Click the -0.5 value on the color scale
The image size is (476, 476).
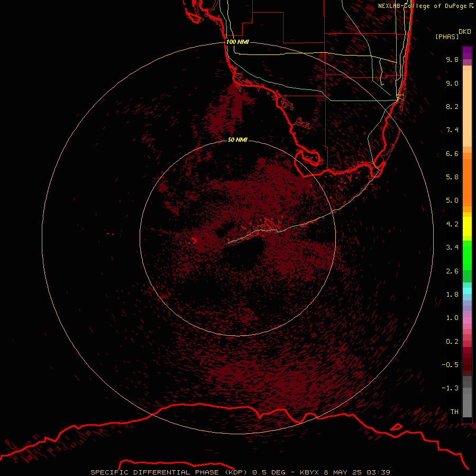pos(450,365)
